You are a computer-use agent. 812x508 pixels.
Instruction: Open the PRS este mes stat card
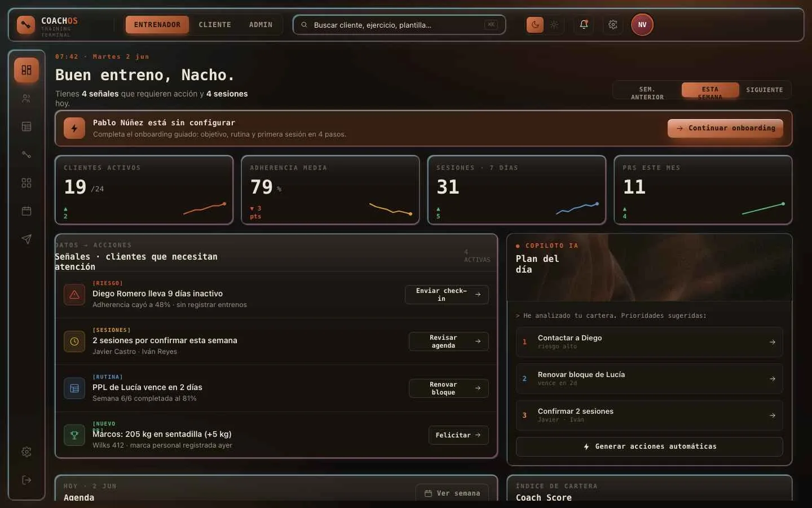(703, 190)
